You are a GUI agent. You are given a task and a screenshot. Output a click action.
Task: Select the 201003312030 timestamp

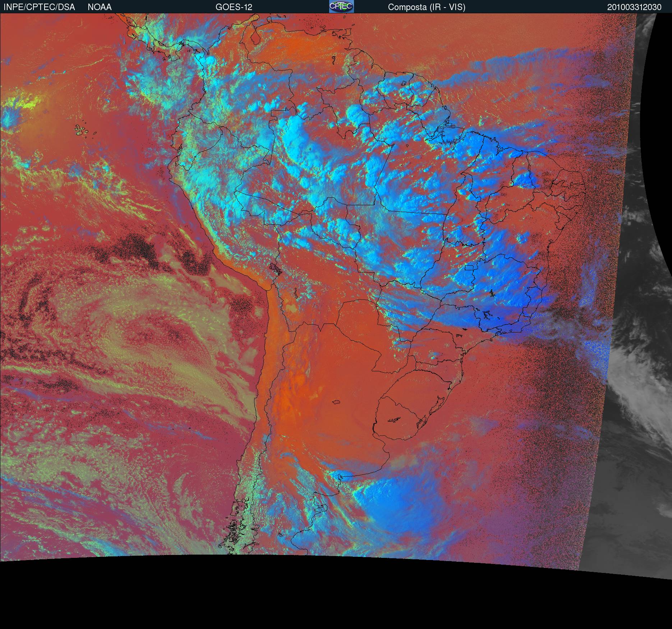point(634,7)
